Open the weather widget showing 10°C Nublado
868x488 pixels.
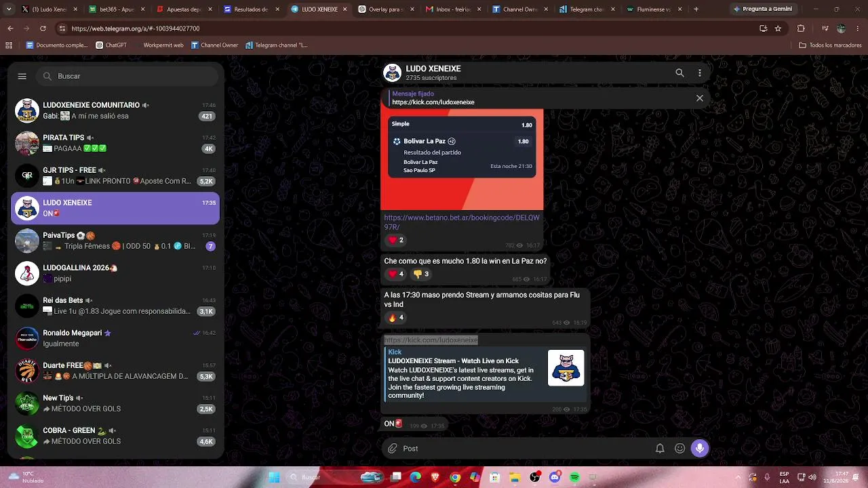(x=26, y=477)
